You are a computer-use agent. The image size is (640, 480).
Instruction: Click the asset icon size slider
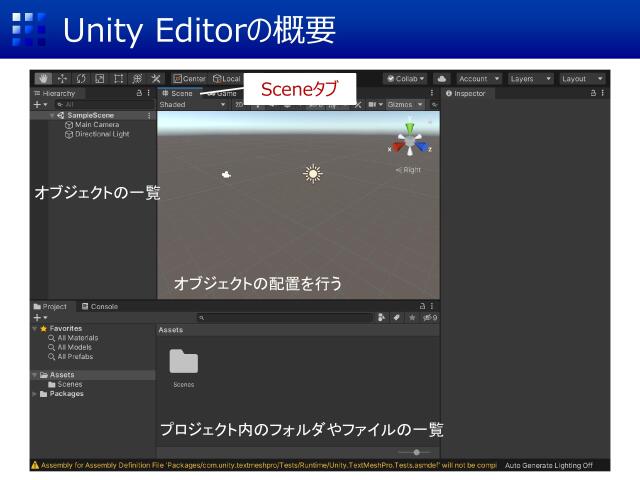[x=415, y=452]
